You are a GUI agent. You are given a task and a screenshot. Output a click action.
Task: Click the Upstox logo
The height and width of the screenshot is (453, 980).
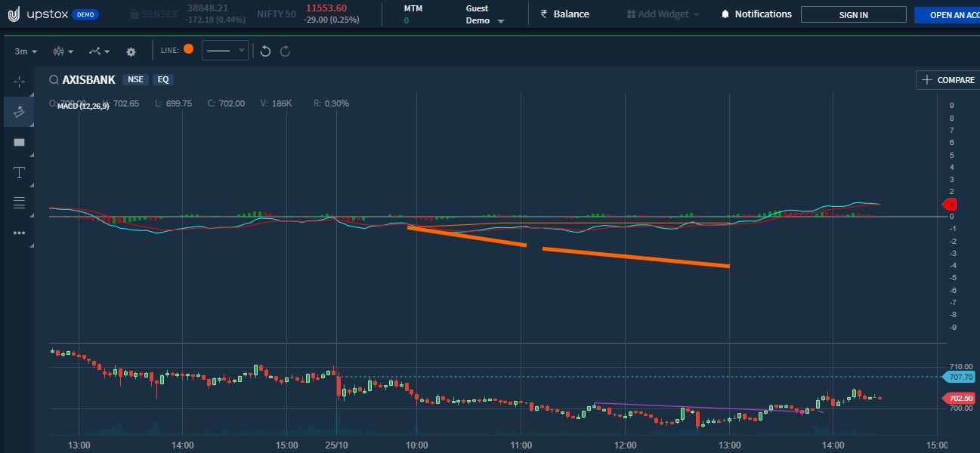tap(53, 14)
